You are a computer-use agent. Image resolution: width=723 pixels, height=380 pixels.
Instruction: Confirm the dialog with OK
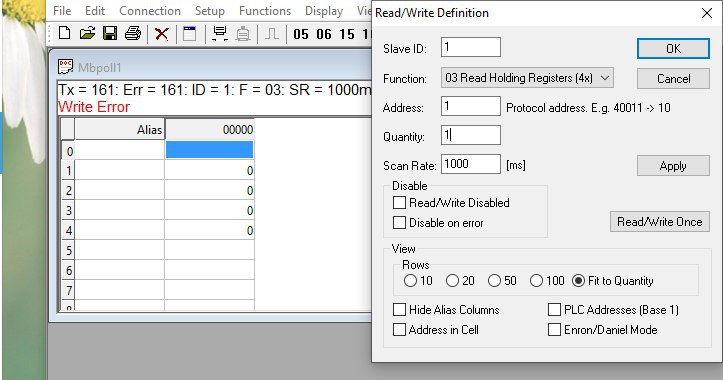coord(673,48)
